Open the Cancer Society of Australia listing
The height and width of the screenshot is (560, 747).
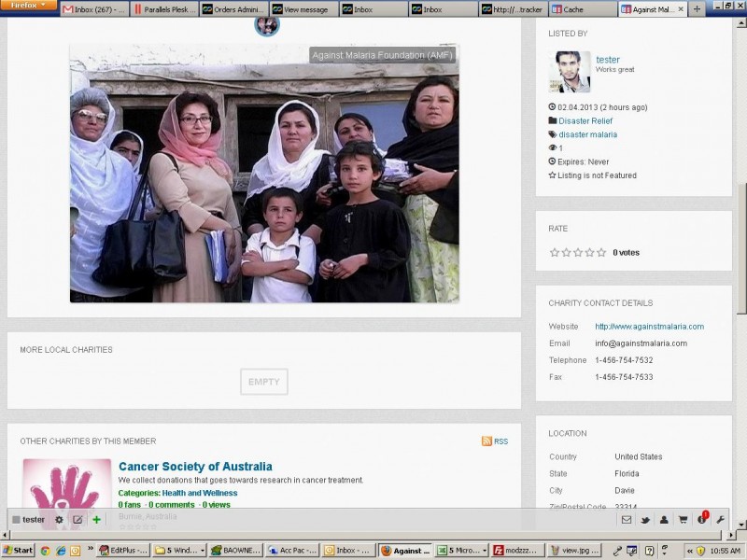195,466
